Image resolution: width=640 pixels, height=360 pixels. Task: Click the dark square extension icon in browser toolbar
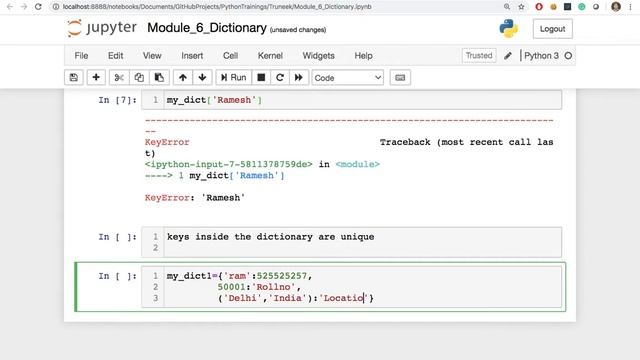[x=567, y=7]
